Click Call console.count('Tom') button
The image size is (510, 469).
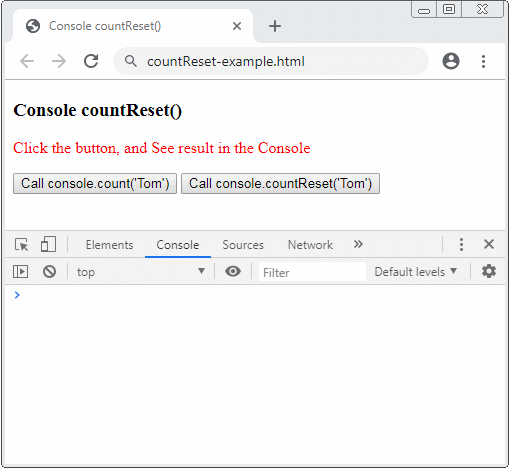tap(95, 183)
